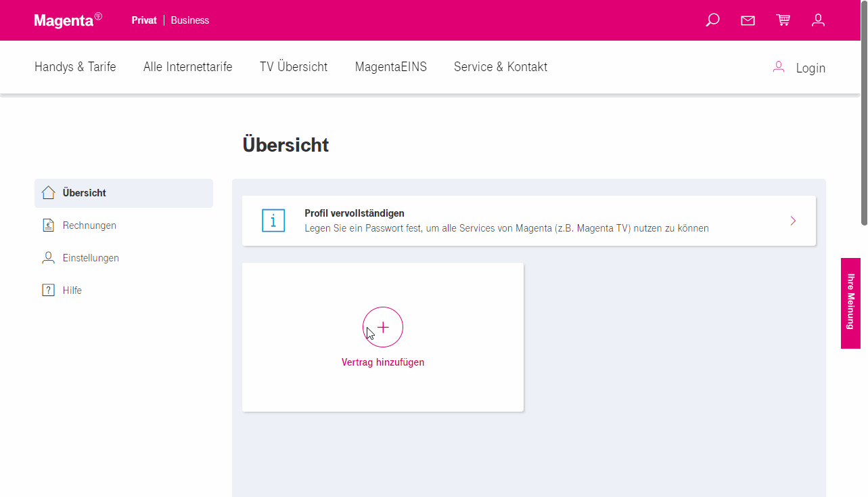
Task: Open the TV Übersicht menu
Action: pyautogui.click(x=293, y=66)
